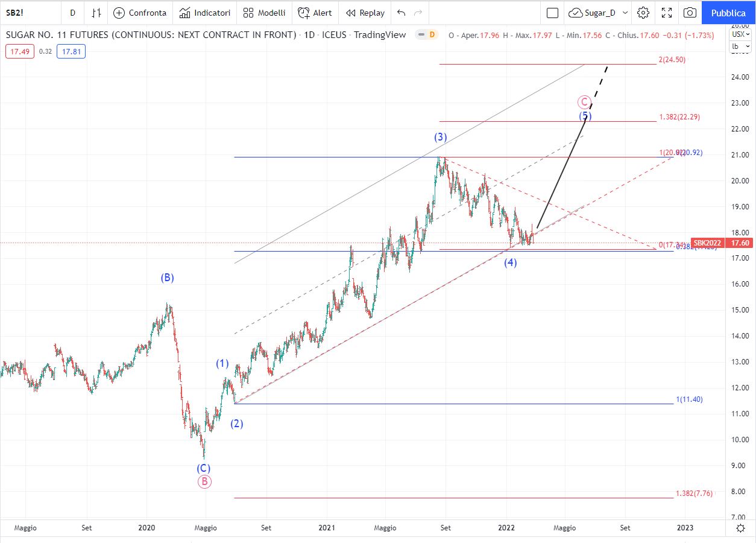756x543 pixels.
Task: Click the SBK2022 price label on the axis
Action: [x=708, y=243]
